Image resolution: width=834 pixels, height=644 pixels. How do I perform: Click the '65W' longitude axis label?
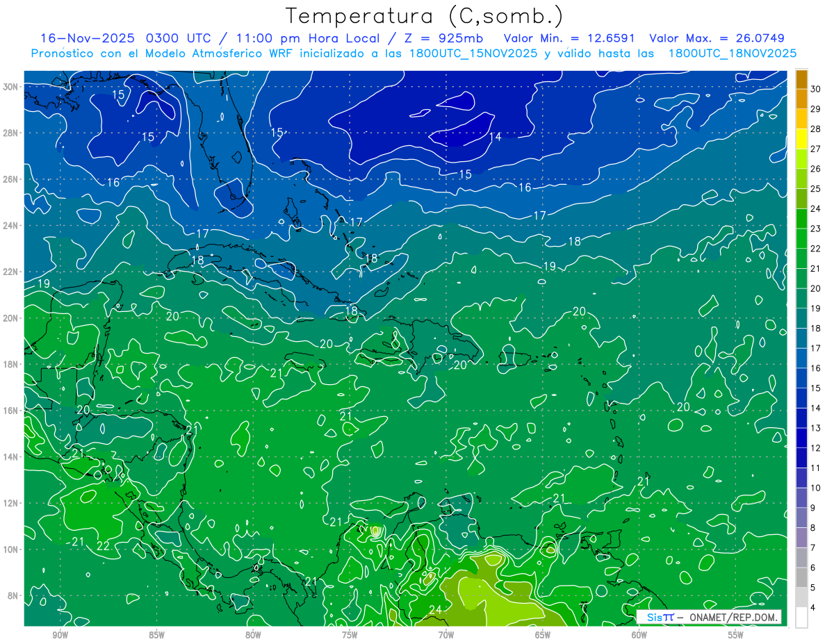543,635
